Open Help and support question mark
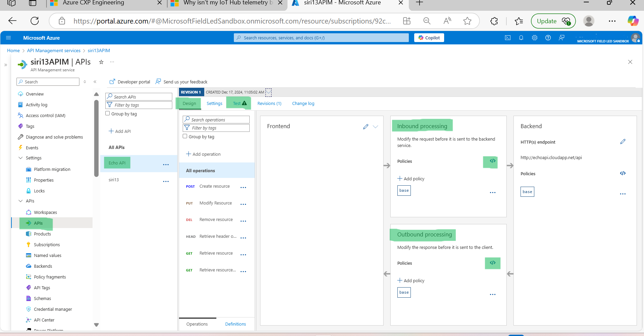 [548, 38]
